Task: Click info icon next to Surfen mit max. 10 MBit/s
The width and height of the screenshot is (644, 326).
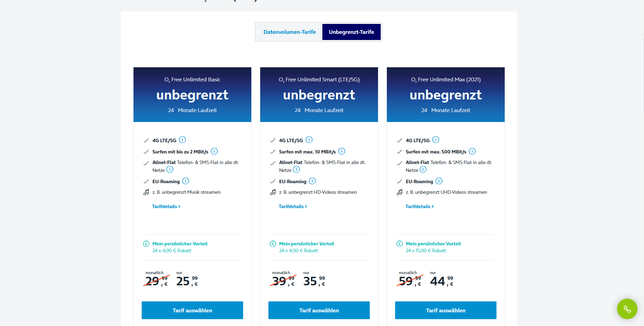Action: (x=342, y=151)
